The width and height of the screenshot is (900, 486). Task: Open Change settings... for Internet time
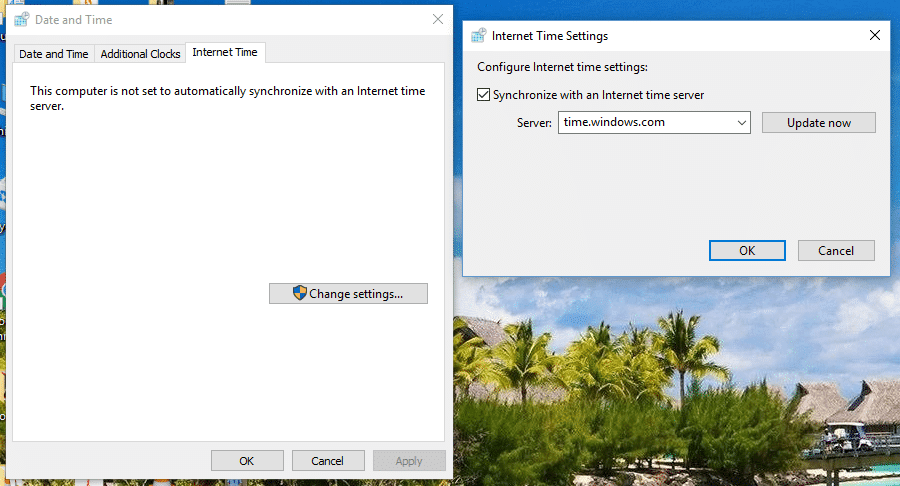(348, 293)
